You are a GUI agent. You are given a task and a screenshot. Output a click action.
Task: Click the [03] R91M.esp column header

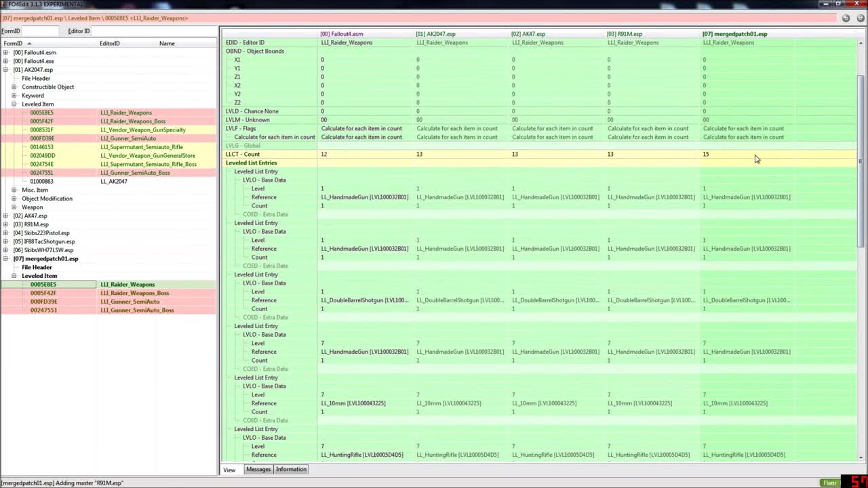click(624, 34)
